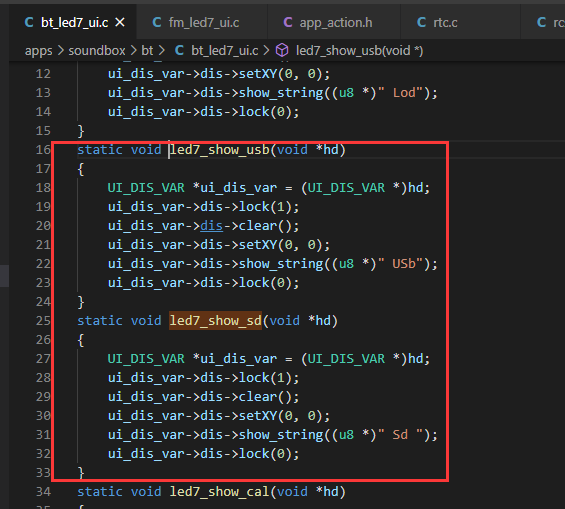
Task: Click the underlined dis link on line 20
Action: (212, 226)
